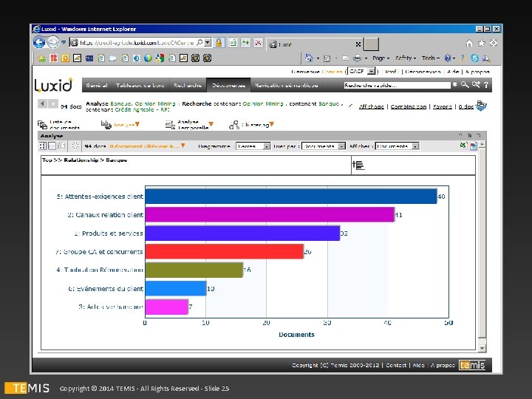The width and height of the screenshot is (532, 399).
Task: Expand the Analyse orange arrow menu
Action: tap(137, 124)
